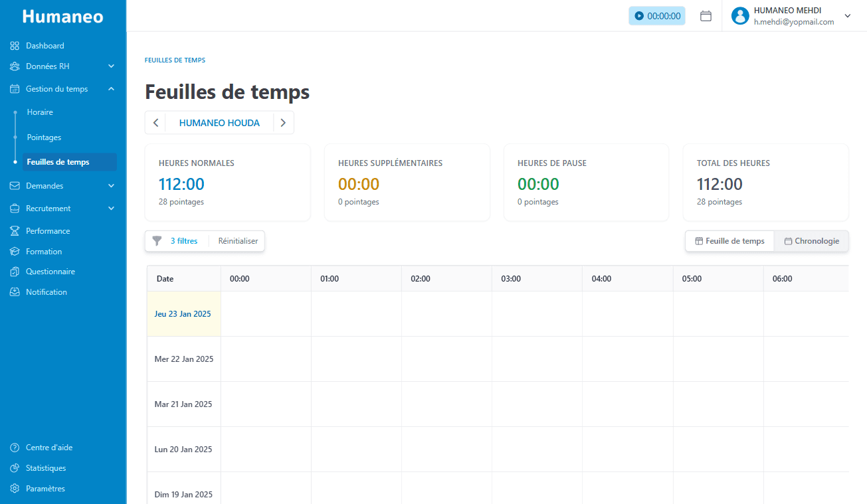Click the Statistiques pie icon
This screenshot has width=867, height=504.
tap(14, 467)
